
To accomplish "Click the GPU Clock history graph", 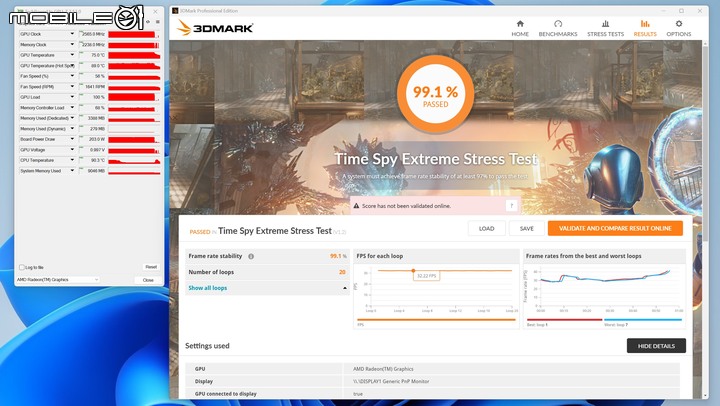I will 134,34.
